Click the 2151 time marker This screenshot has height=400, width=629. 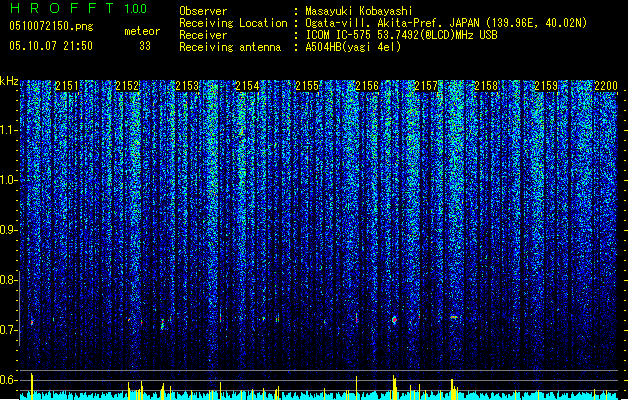67,86
